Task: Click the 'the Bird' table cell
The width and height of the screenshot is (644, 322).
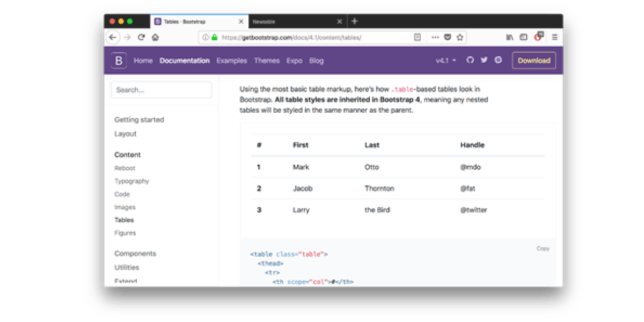Action: [x=377, y=210]
